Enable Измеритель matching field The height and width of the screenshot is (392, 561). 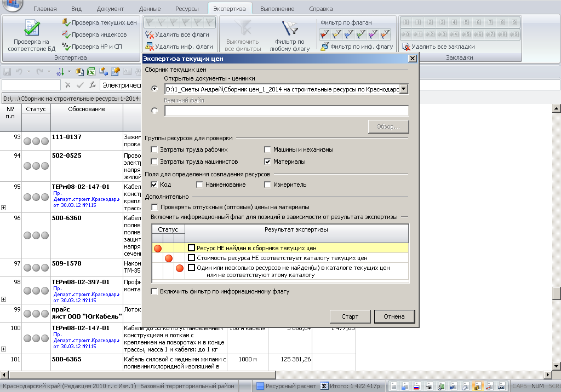pos(267,185)
